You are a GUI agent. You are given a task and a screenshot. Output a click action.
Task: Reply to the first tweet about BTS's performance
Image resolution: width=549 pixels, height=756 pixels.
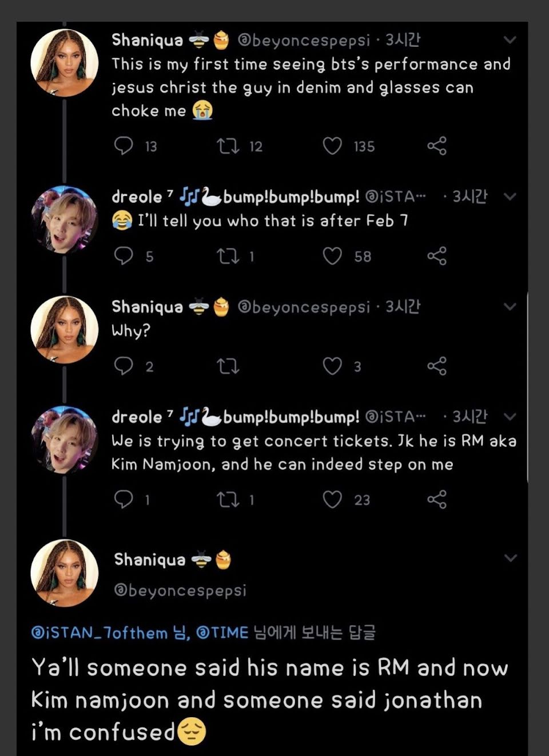[x=124, y=146]
